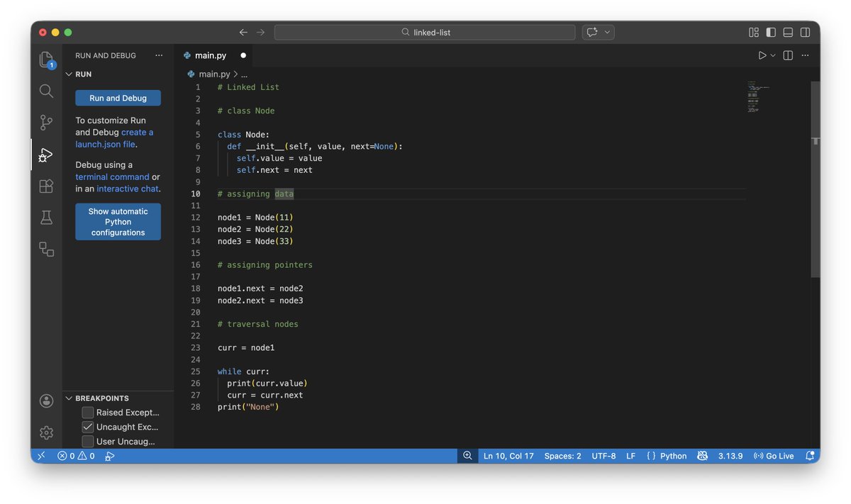Run the Python file with play icon
Image resolution: width=851 pixels, height=504 pixels.
point(762,55)
